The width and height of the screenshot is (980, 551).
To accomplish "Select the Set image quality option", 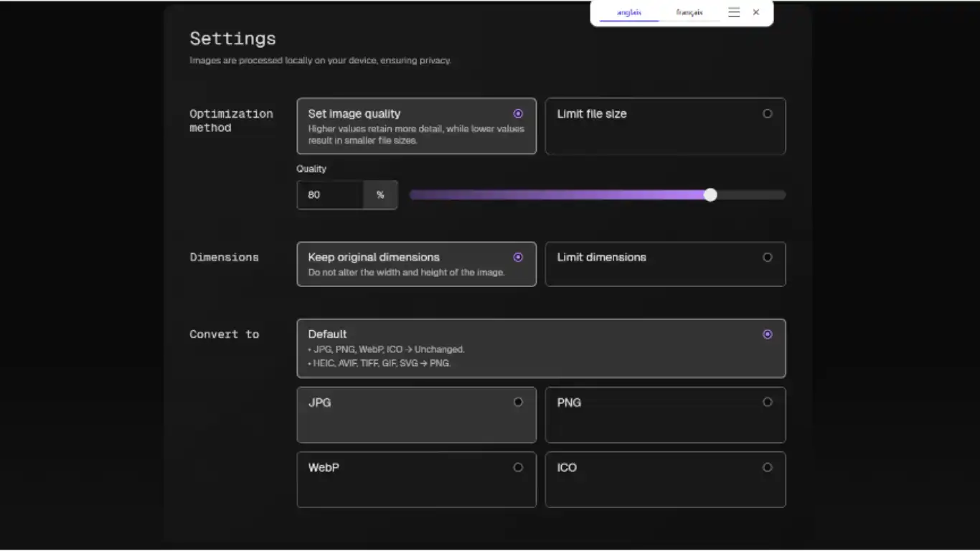I will point(416,126).
